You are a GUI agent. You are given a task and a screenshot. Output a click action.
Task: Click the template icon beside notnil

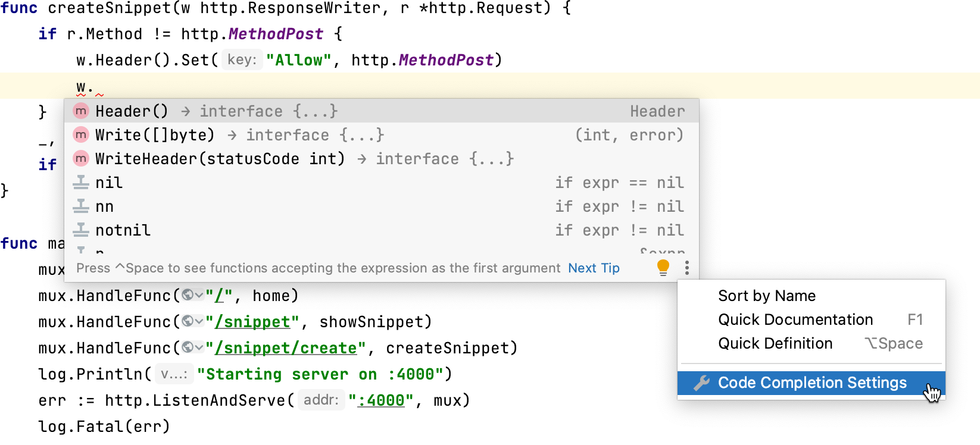pos(81,230)
